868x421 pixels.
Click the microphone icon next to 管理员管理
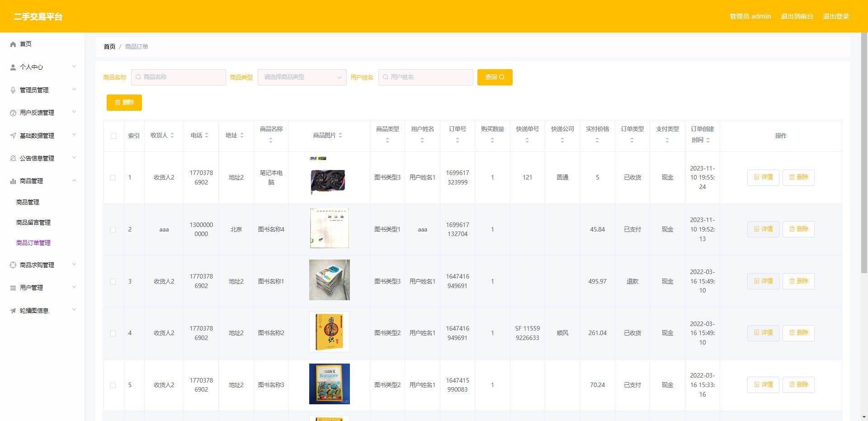[13, 90]
